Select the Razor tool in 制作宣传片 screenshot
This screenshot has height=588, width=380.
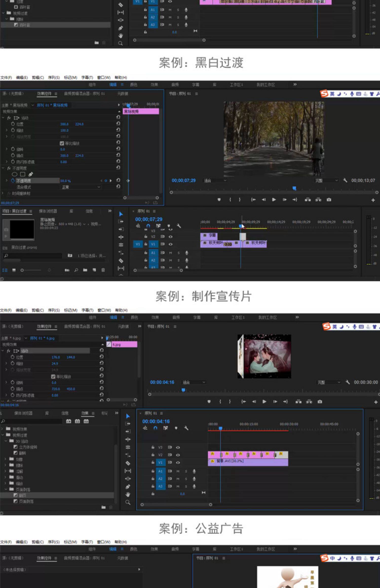128,463
